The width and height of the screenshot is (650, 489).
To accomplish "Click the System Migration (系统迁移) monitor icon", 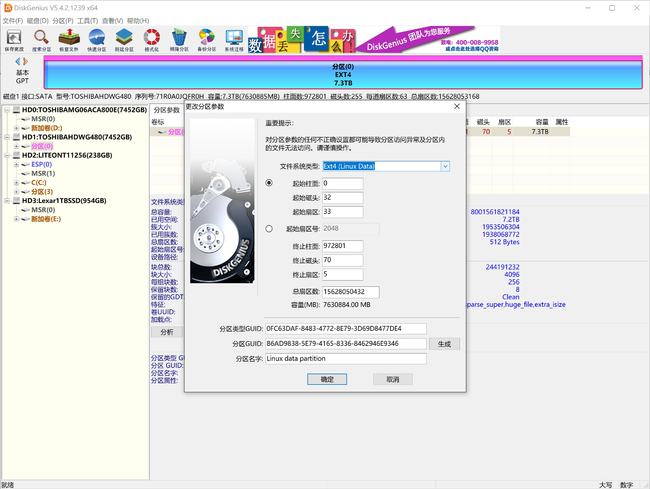I will pos(234,40).
